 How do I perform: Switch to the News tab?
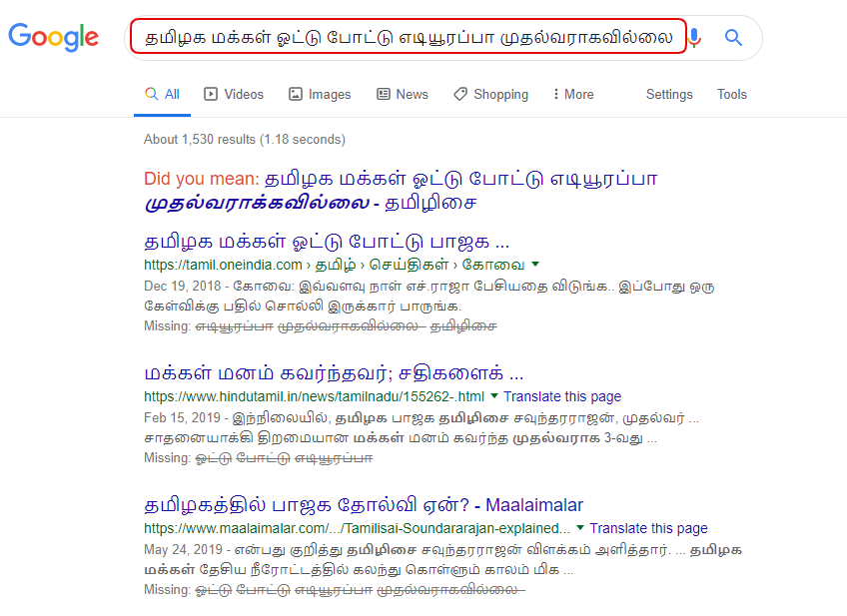[403, 95]
